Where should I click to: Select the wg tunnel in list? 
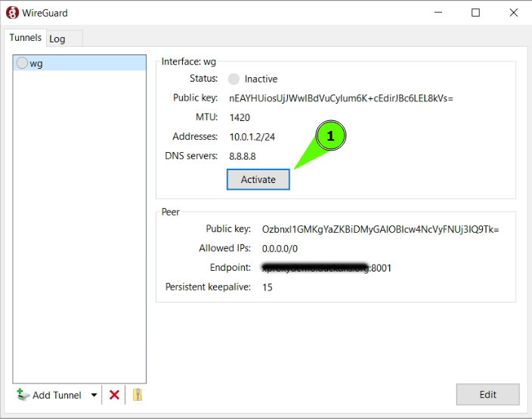pyautogui.click(x=79, y=64)
